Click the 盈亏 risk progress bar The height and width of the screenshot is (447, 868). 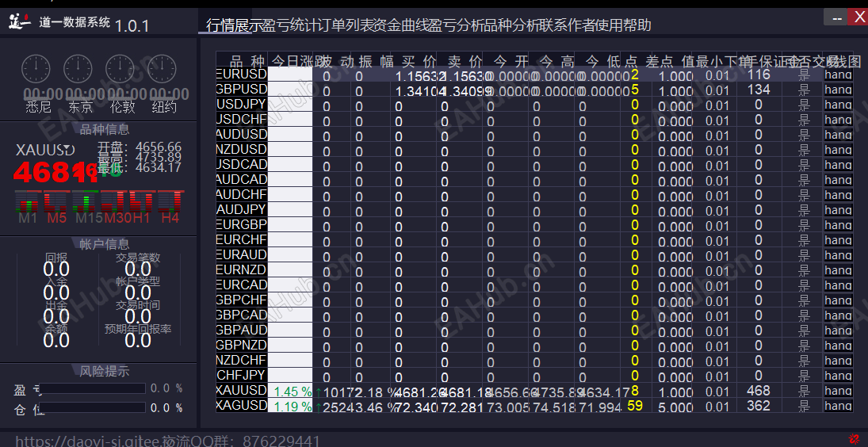[x=93, y=388]
